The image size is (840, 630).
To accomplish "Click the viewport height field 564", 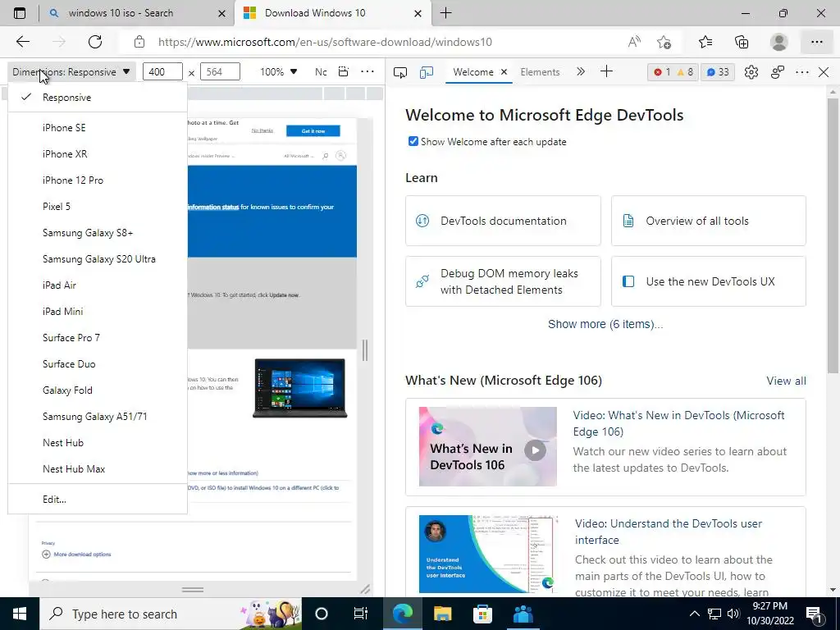I will 220,72.
